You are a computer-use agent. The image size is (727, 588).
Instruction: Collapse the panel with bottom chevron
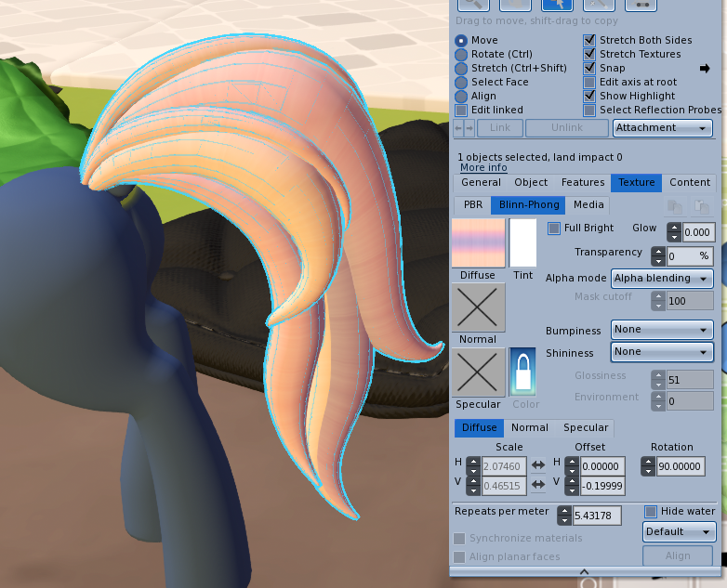[584, 572]
